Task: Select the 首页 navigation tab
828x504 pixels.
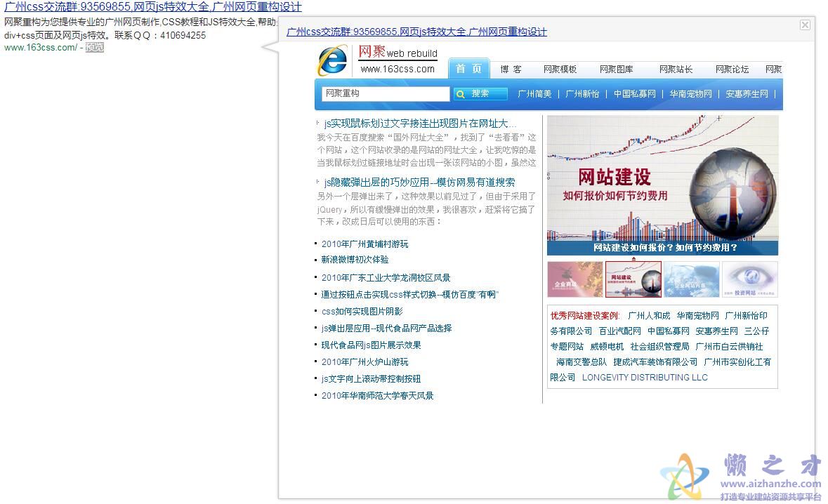Action: pyautogui.click(x=469, y=69)
